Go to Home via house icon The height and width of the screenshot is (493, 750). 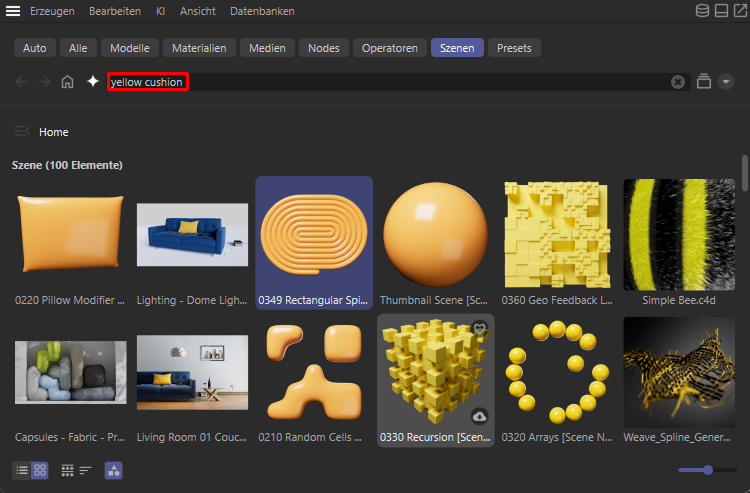click(x=67, y=82)
